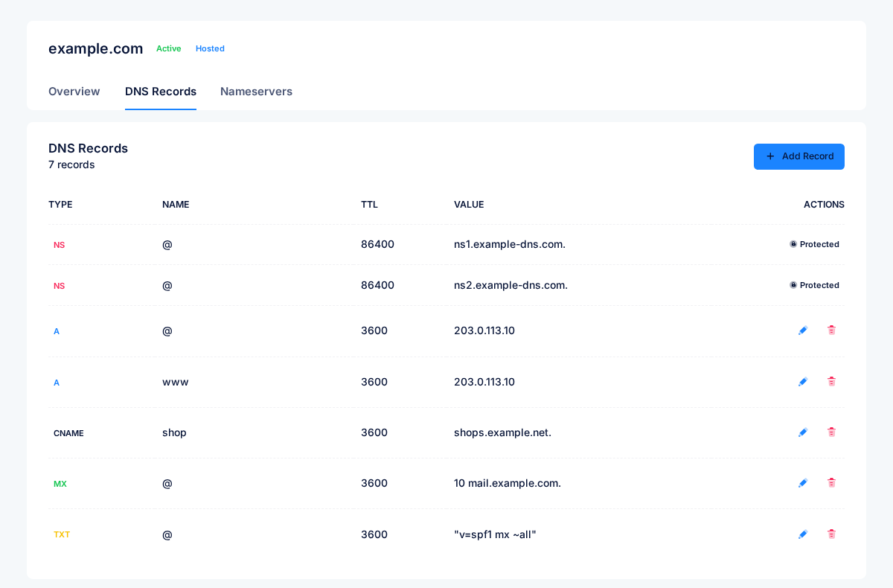Edit the MX record pencil icon
The height and width of the screenshot is (588, 893).
point(803,483)
